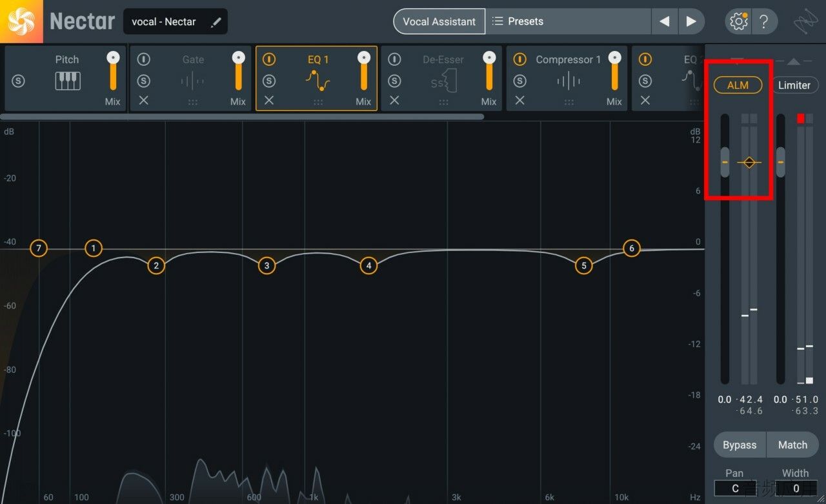Select EQ node 2

click(156, 265)
